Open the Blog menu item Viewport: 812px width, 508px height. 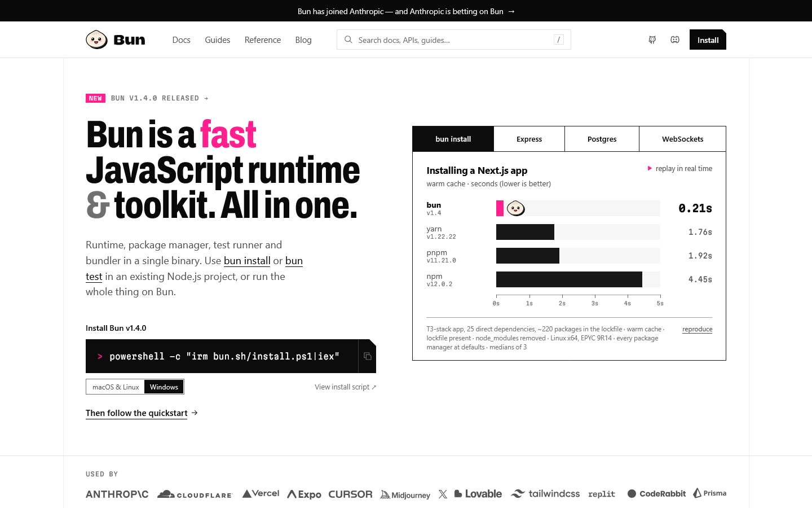pyautogui.click(x=303, y=40)
